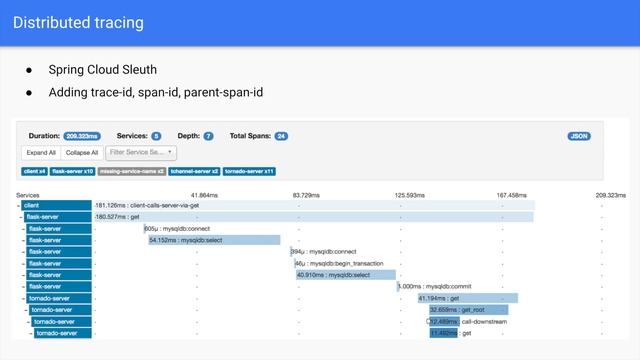Click the Total Spans badge 24
Image resolution: width=640 pixels, height=360 pixels.
click(x=281, y=136)
